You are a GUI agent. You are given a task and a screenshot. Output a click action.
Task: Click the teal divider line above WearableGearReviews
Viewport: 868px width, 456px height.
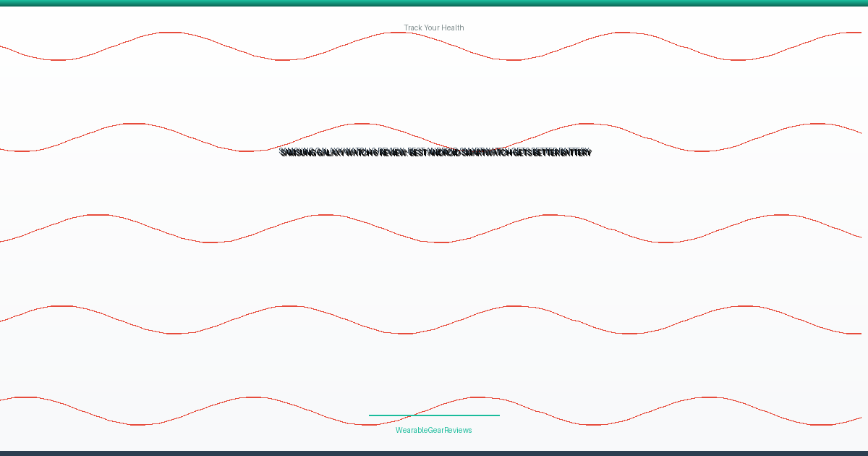pyautogui.click(x=434, y=415)
